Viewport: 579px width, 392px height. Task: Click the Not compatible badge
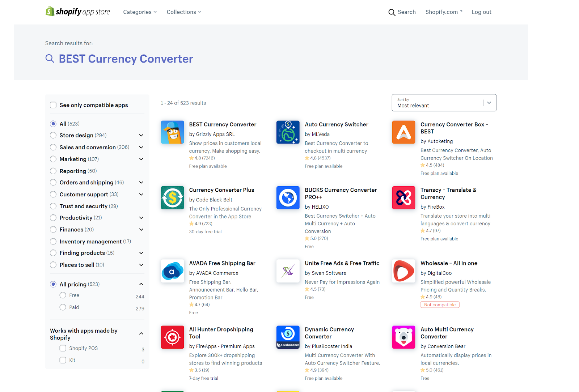click(x=440, y=305)
